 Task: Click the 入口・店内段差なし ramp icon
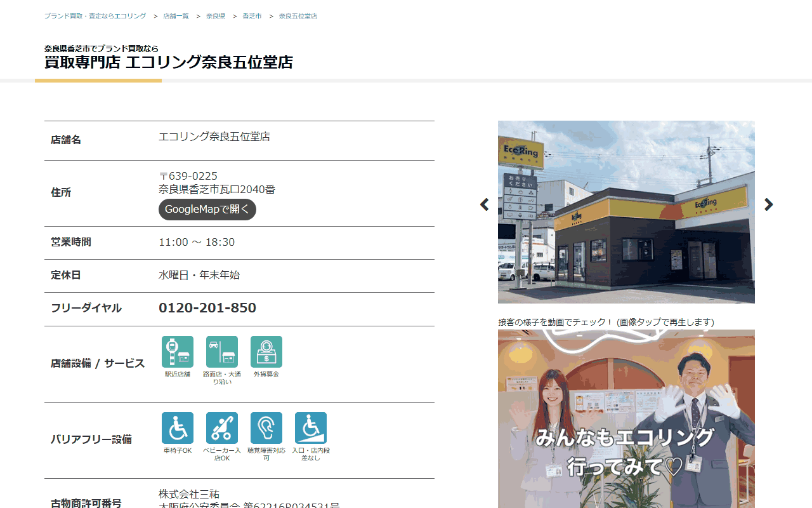pyautogui.click(x=311, y=428)
